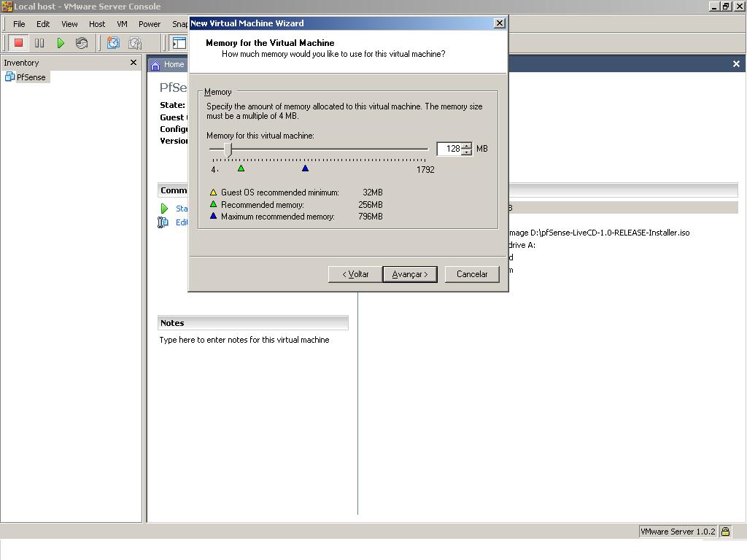Click the Inventory panel title
747x560 pixels.
click(x=21, y=63)
